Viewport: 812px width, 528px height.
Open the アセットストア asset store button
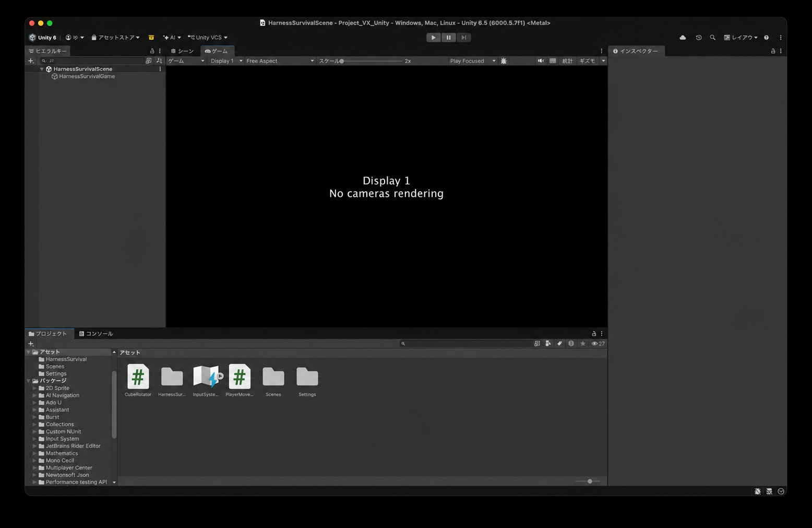click(115, 38)
